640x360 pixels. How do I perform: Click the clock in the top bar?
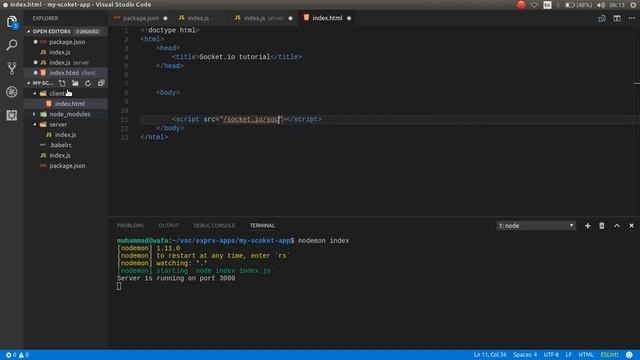[x=617, y=5]
